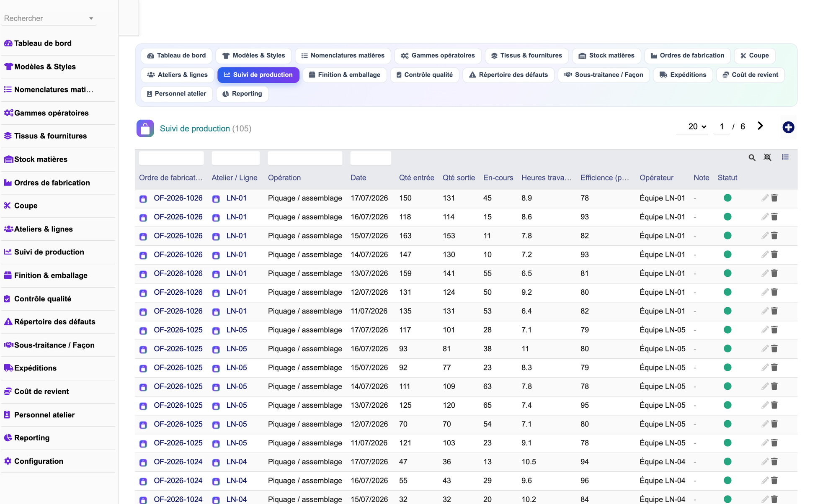Open the LN-05 line link dated 17/07/2026
The width and height of the screenshot is (815, 504).
click(x=237, y=330)
